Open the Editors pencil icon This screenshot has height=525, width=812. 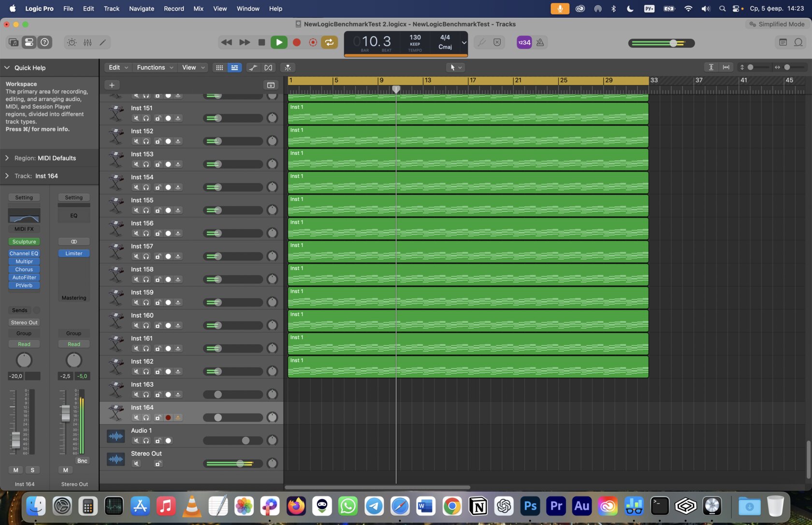point(103,43)
